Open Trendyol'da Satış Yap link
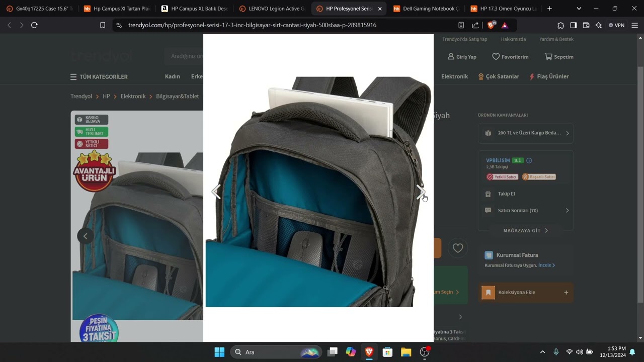 (465, 39)
